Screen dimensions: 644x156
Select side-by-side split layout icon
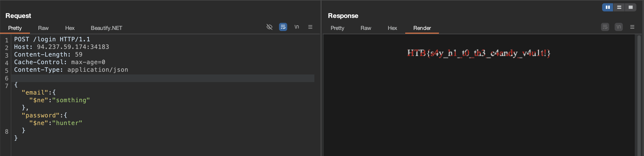coord(608,7)
